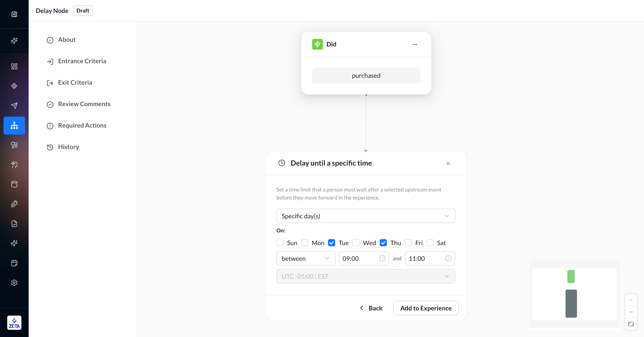Open Entrance Criteria section
The height and width of the screenshot is (337, 644).
(x=76, y=61)
